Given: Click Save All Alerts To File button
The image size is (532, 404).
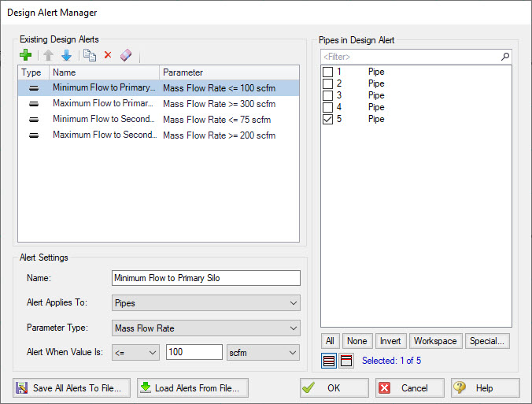Looking at the screenshot, I should 72,387.
